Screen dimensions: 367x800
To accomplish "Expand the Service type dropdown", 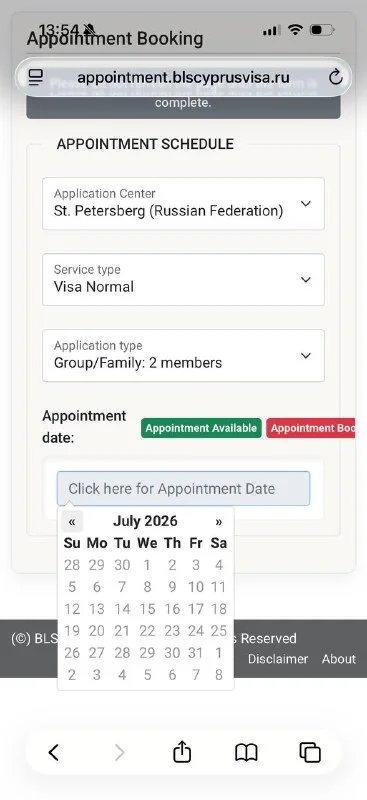I will tap(183, 280).
